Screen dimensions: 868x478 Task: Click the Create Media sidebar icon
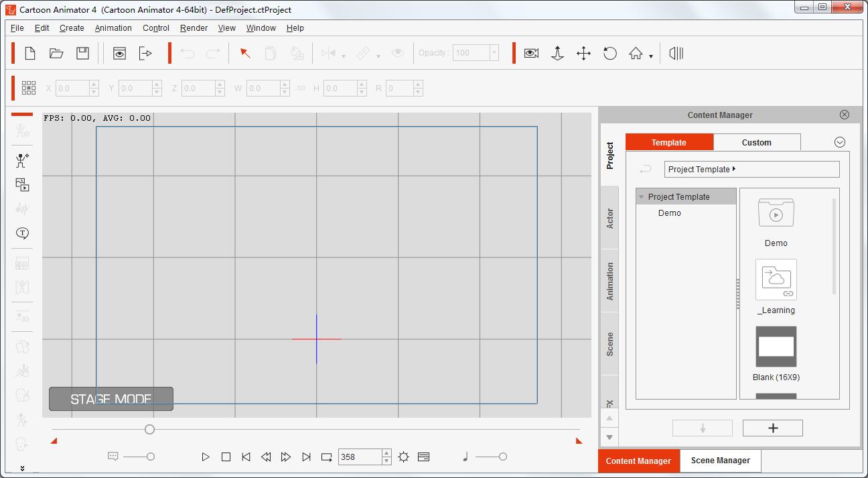tap(22, 185)
